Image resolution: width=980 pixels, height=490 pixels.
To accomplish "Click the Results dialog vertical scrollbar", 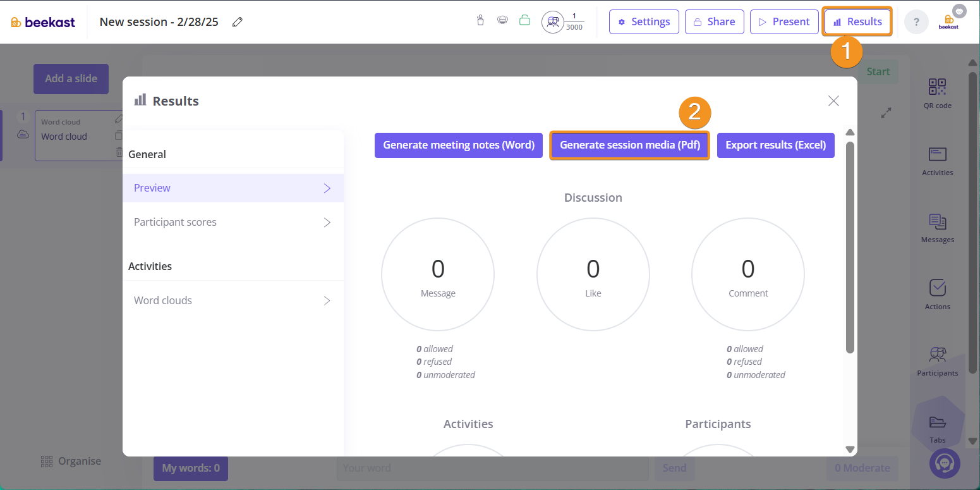I will coord(850,247).
